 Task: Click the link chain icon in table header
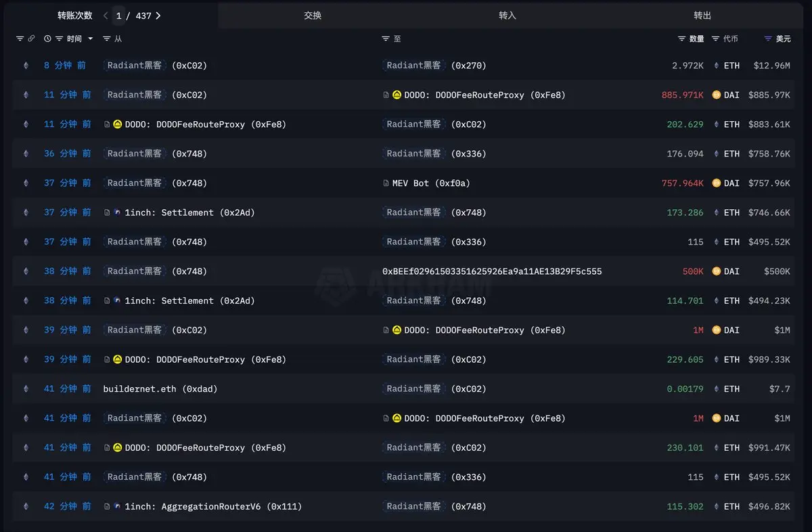pyautogui.click(x=31, y=39)
